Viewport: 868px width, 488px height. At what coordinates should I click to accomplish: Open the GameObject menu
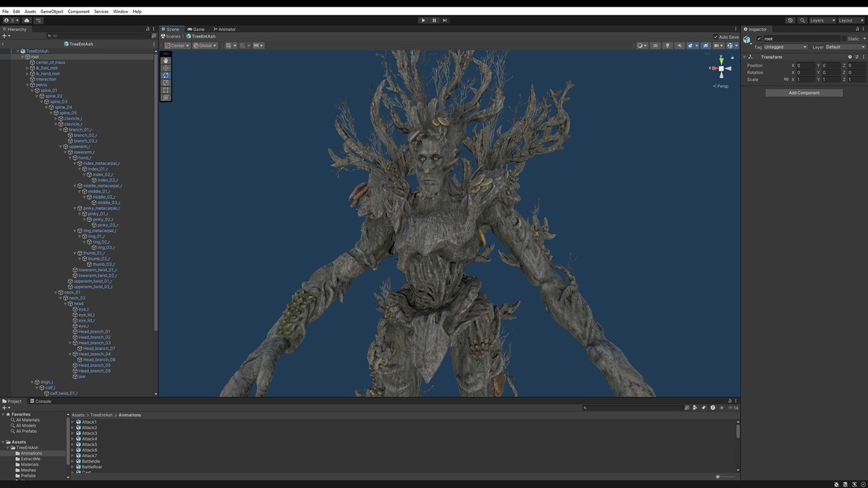(x=51, y=12)
